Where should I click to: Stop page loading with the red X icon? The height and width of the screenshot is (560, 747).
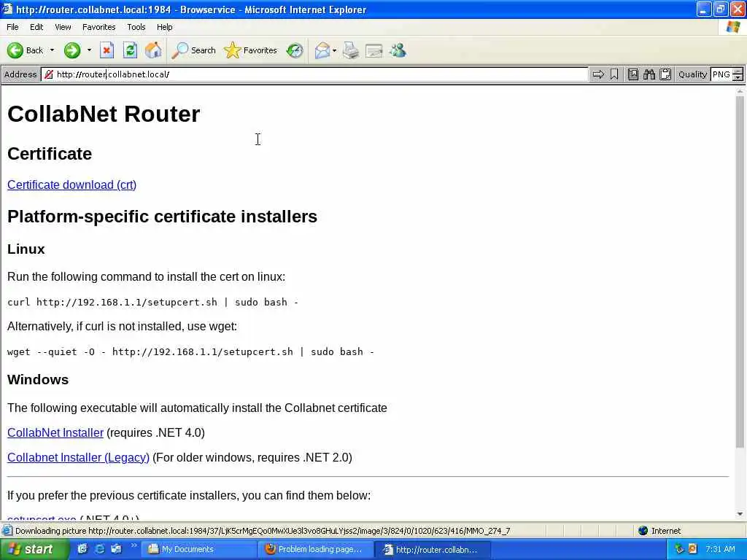[x=107, y=50]
